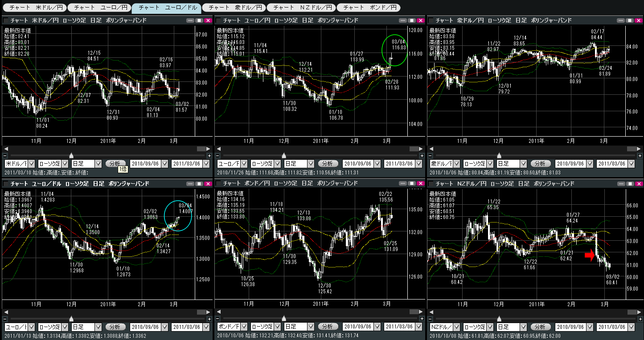
Task: Tick the checkbox in 豪ドル/円 chart title bar
Action: click(431, 20)
